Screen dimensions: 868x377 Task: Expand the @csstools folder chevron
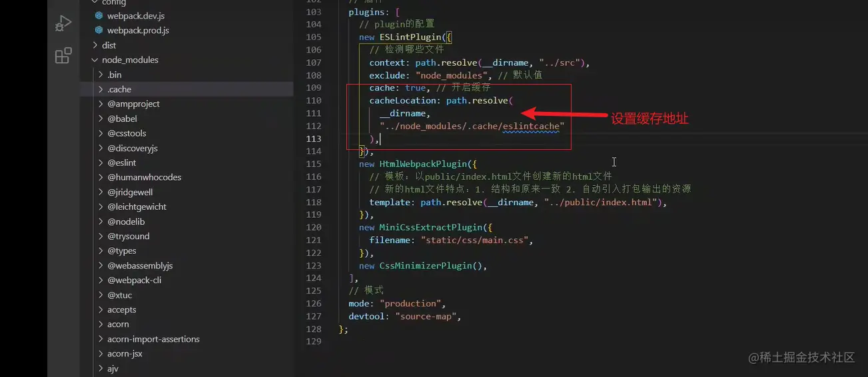point(101,133)
